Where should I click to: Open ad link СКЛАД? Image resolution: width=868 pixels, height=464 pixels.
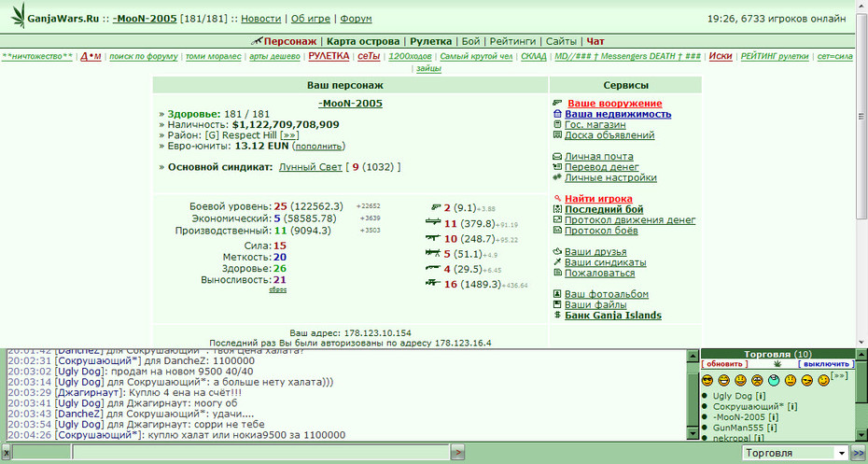[x=534, y=56]
